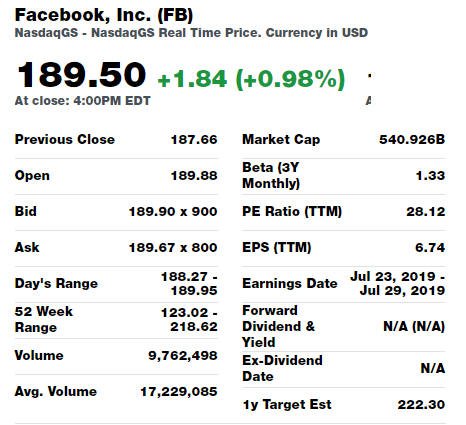Image resolution: width=466 pixels, height=425 pixels.
Task: Click the Ask value 189.67 x 800
Action: pos(173,248)
